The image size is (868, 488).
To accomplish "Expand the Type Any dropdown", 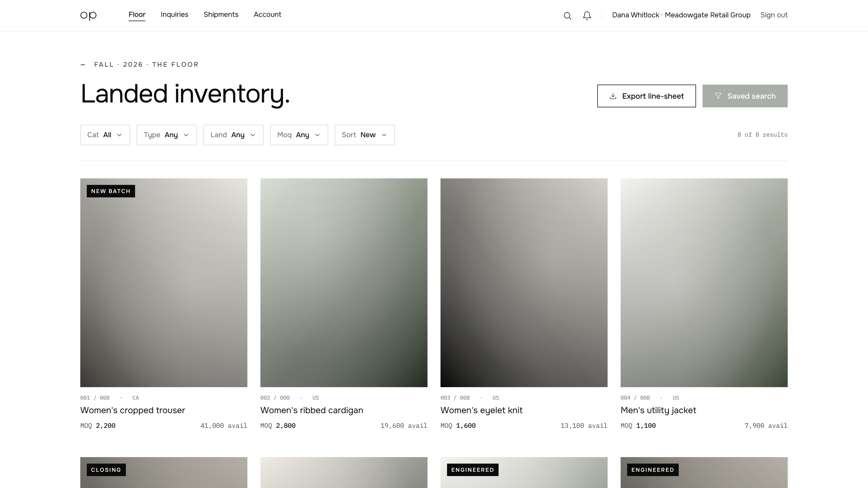I will [167, 135].
